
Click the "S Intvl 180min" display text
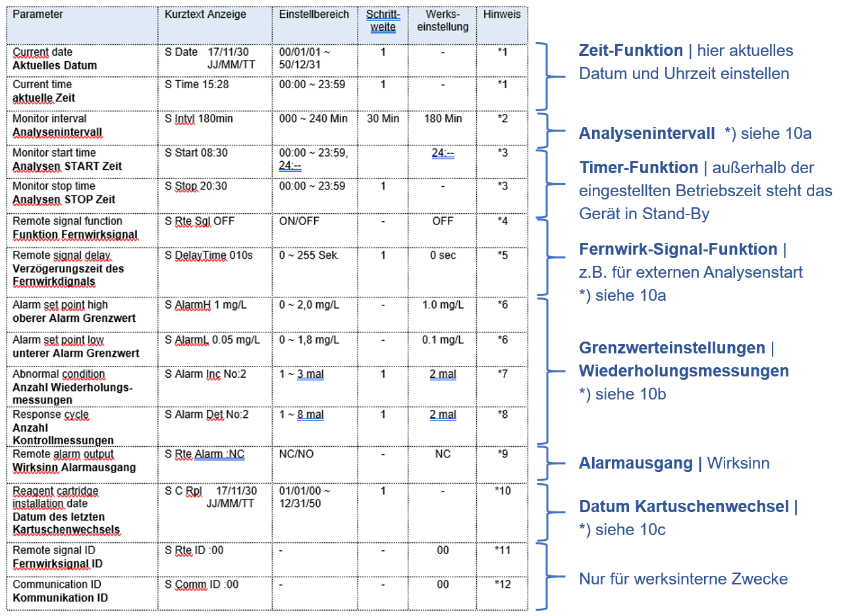(199, 118)
